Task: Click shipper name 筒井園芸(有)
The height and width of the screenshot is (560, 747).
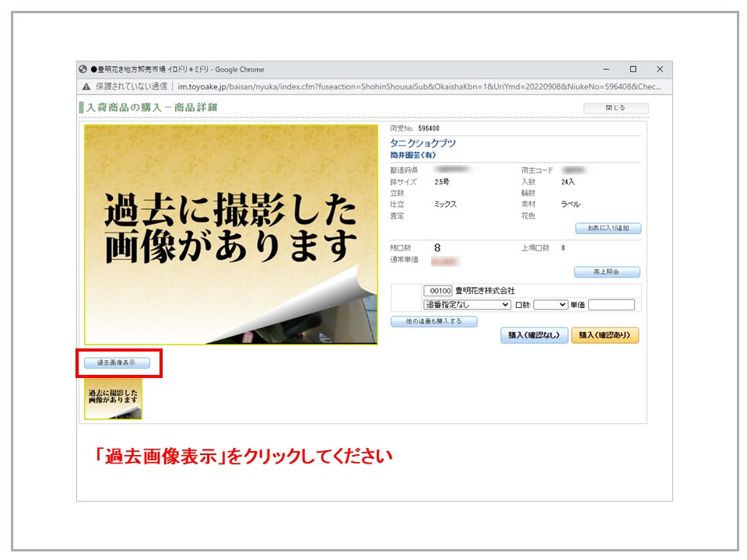Action: tap(413, 156)
